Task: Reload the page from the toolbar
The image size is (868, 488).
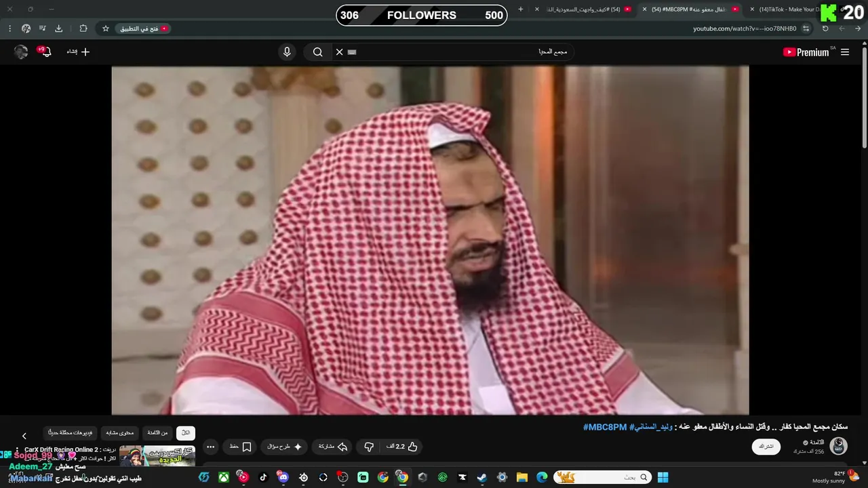Action: coord(825,28)
